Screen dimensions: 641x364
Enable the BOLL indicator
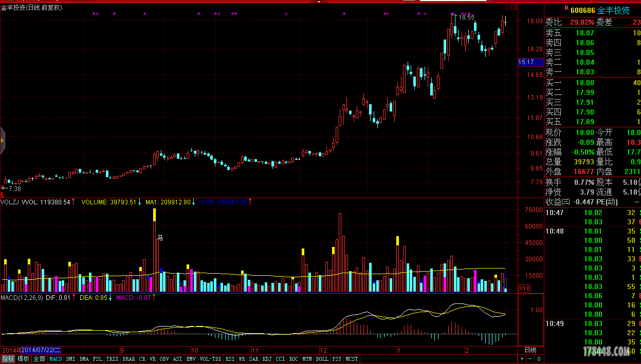coord(322,359)
